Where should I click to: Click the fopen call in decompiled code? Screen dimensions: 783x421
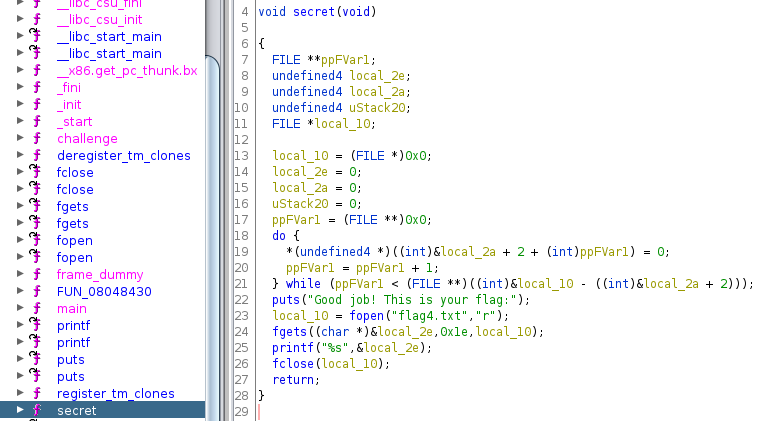[366, 316]
